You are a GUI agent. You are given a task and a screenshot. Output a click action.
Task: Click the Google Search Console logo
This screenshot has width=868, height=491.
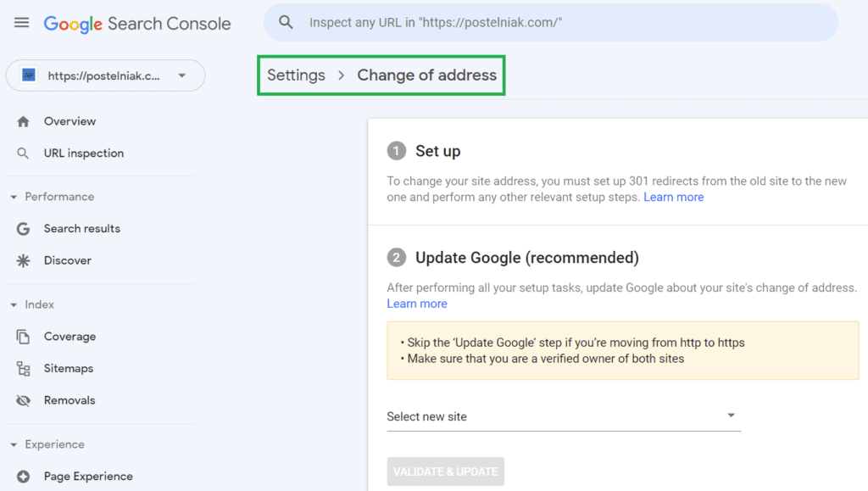(x=137, y=24)
